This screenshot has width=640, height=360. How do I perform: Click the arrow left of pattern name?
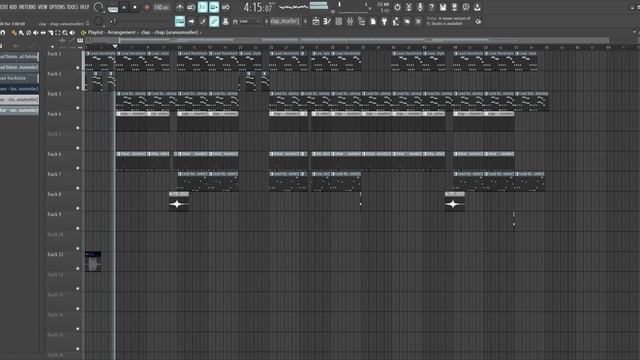point(266,21)
